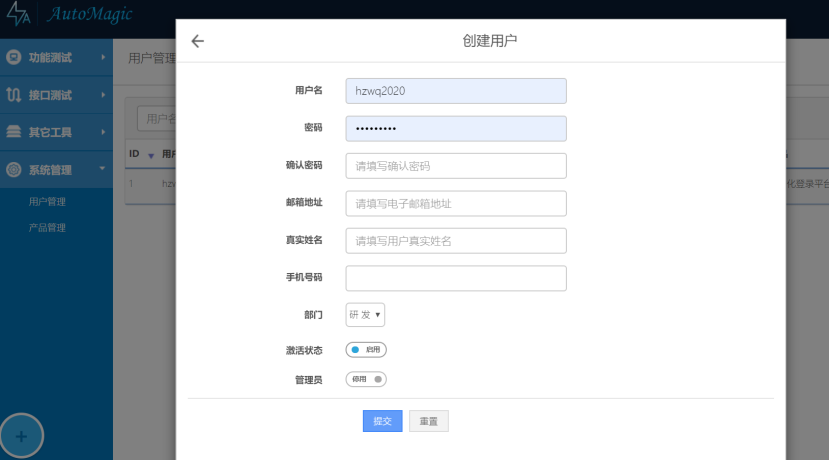The height and width of the screenshot is (460, 830).
Task: Click the 邮箱地址 input field
Action: coord(456,203)
